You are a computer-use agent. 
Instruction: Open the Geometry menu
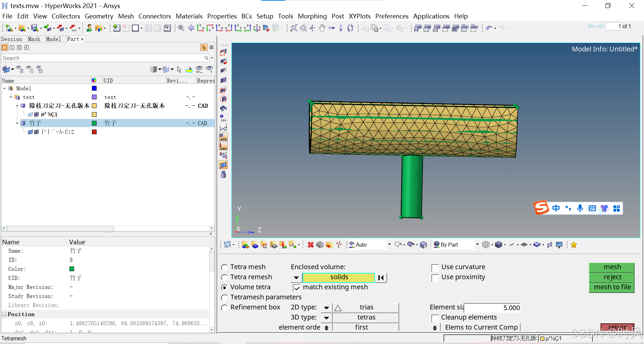[x=99, y=16]
